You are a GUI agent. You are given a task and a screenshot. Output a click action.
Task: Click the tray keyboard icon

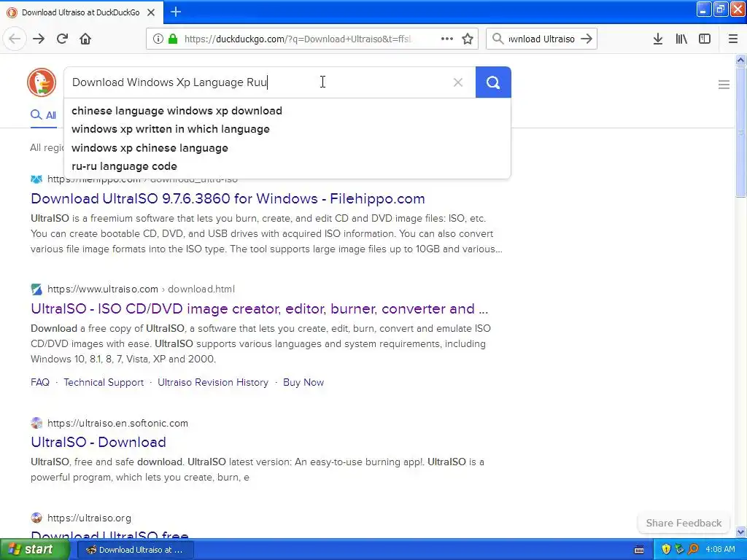point(639,550)
